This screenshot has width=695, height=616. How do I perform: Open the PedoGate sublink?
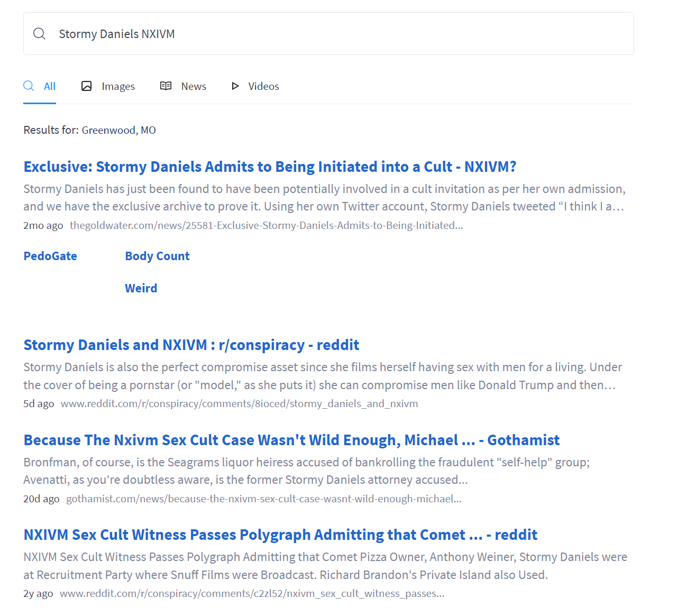[50, 256]
